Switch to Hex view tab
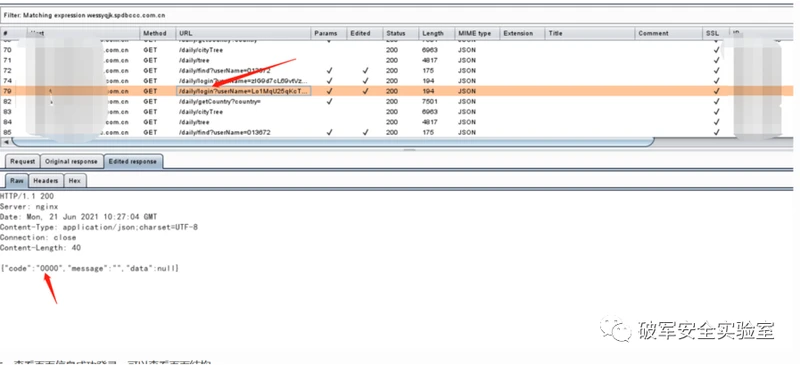The image size is (800, 365). (x=74, y=181)
